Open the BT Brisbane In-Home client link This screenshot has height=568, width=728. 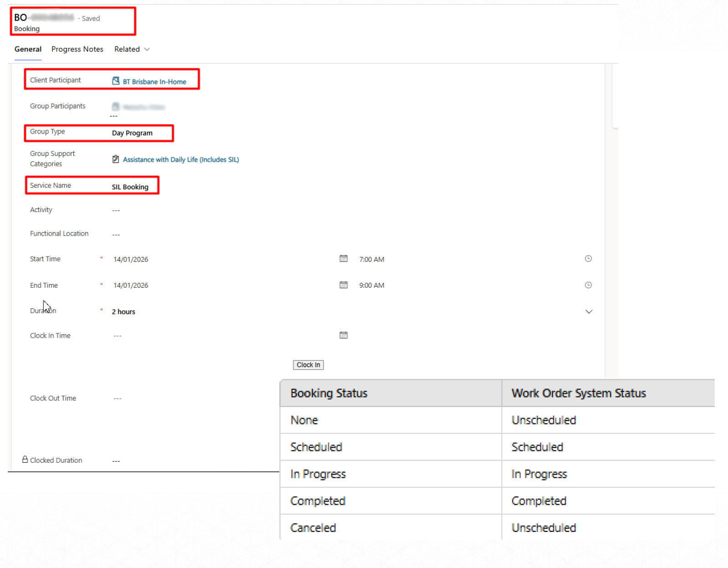(x=154, y=82)
